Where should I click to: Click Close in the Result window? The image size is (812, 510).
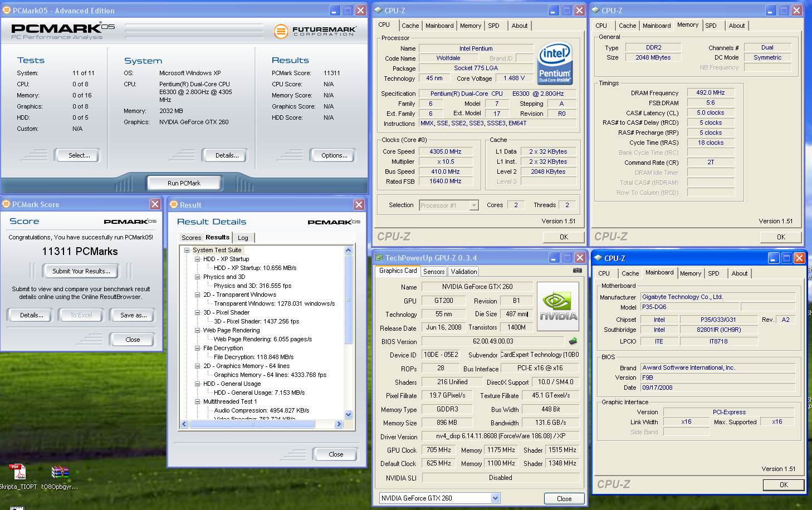[336, 454]
